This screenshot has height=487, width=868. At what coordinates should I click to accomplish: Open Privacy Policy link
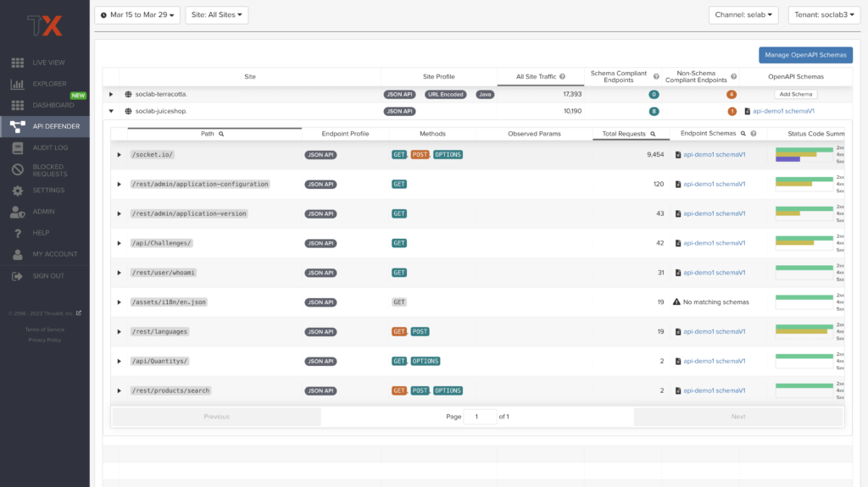click(x=45, y=340)
